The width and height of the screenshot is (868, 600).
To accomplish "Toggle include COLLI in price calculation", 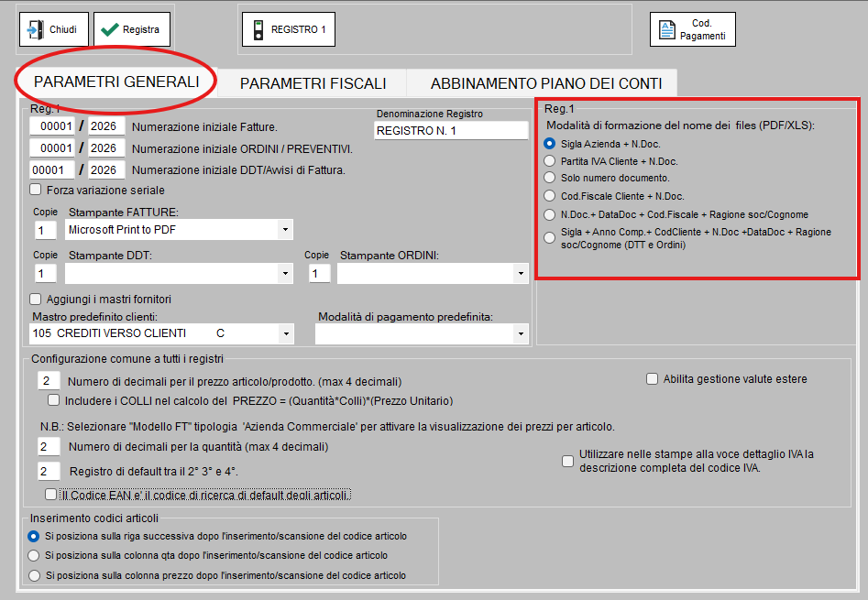I will [54, 400].
